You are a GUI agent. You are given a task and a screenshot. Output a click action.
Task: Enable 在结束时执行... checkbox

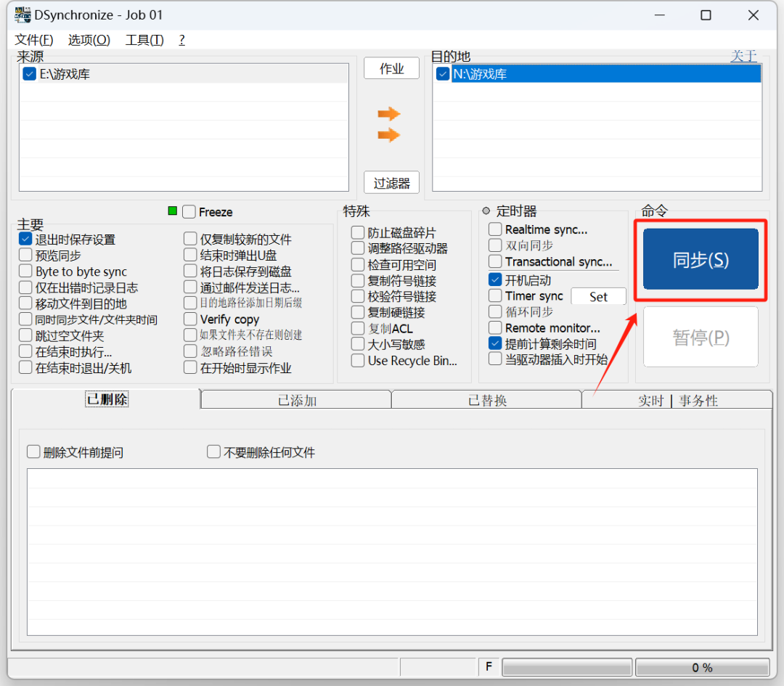pyautogui.click(x=25, y=351)
